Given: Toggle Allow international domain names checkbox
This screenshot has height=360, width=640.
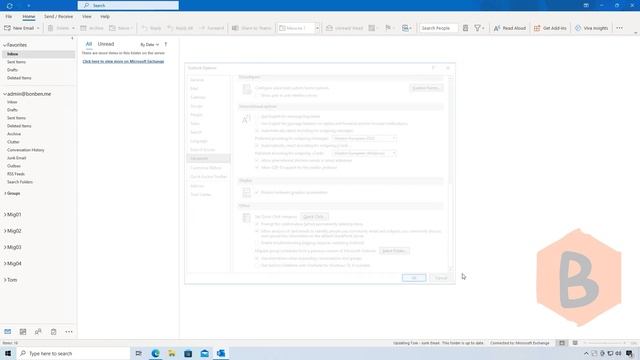Looking at the screenshot, I should point(257,160).
